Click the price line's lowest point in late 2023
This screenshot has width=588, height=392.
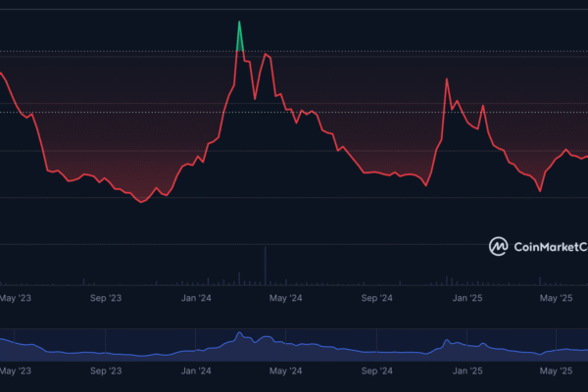pos(142,202)
